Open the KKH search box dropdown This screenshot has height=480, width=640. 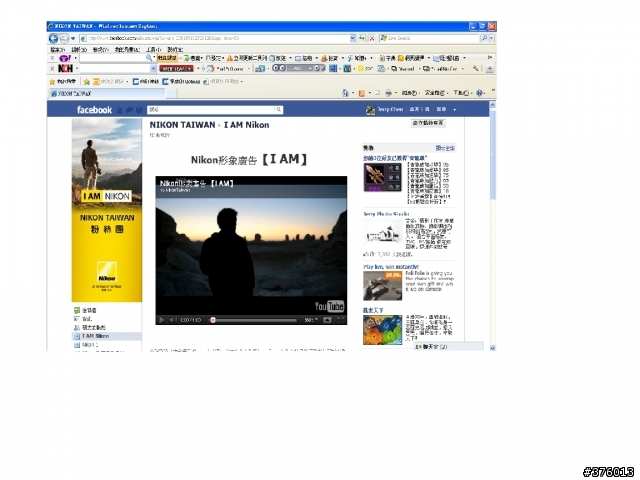pyautogui.click(x=153, y=69)
